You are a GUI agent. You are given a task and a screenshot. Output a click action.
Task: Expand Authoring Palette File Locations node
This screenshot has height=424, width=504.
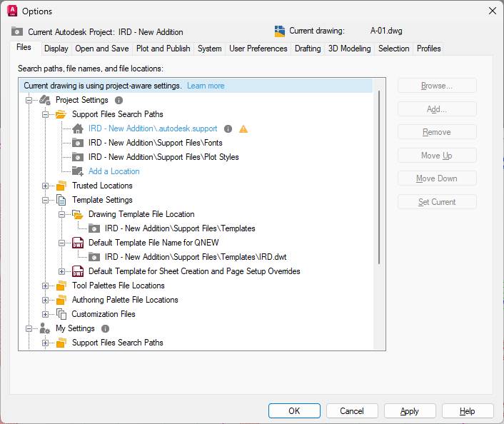pyautogui.click(x=45, y=300)
